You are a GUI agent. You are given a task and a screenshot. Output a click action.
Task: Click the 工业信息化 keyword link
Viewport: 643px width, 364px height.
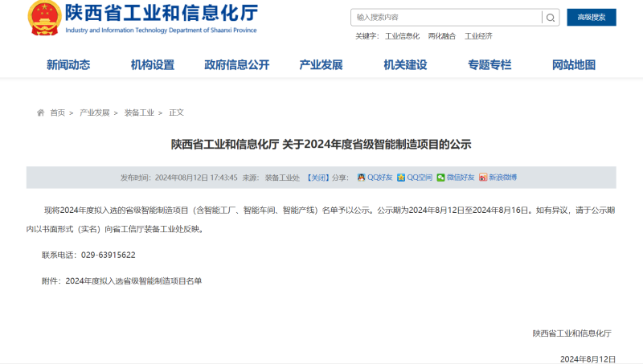tap(403, 36)
